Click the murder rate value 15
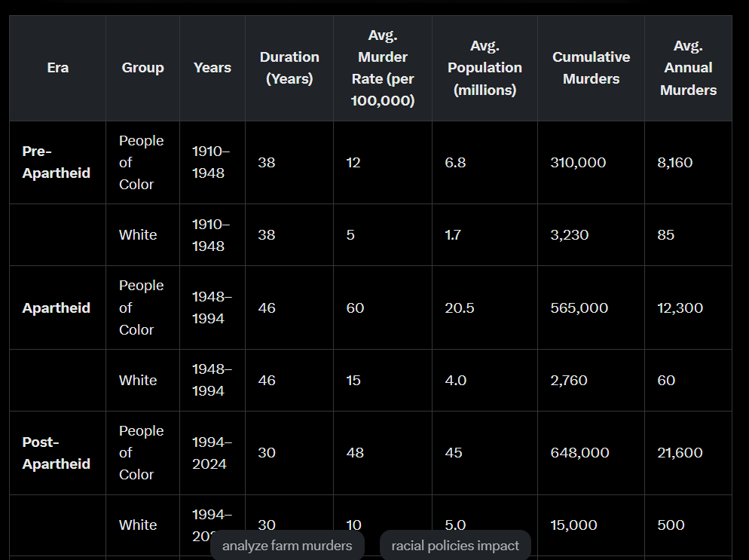The image size is (749, 560). (x=353, y=381)
